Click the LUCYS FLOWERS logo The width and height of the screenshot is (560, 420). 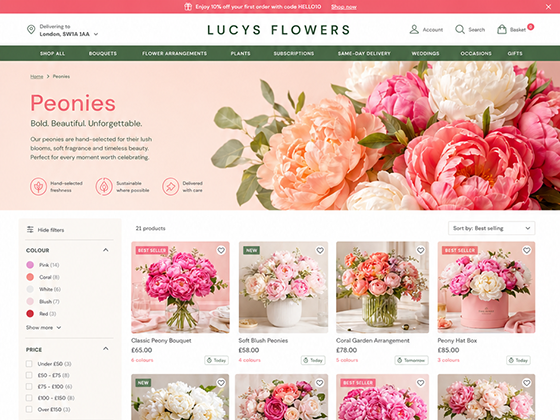279,30
